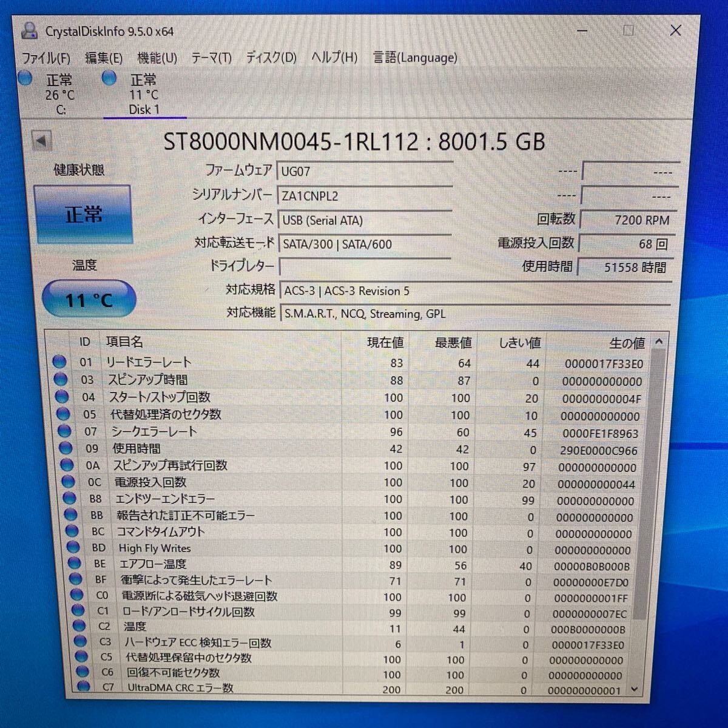728x728 pixels.
Task: Click the 11 °C temperature button
Action: click(x=89, y=299)
